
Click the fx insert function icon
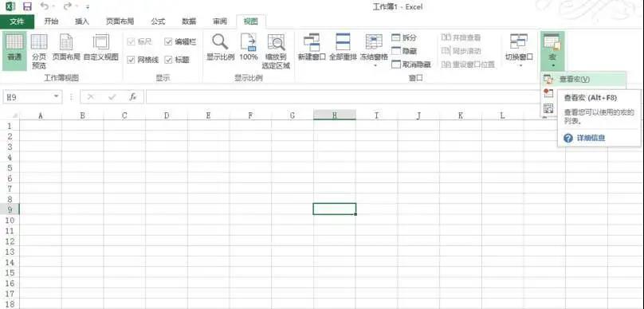click(132, 97)
